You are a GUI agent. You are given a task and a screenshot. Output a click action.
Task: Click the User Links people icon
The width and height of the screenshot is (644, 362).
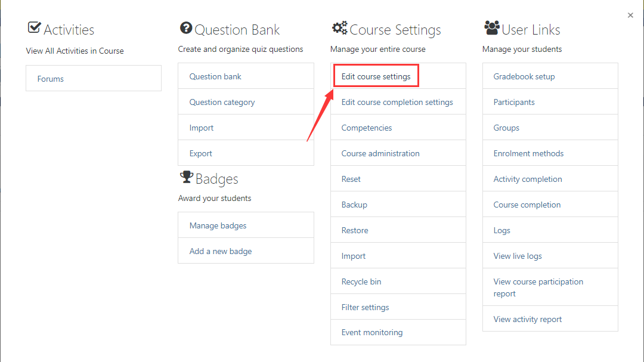491,27
